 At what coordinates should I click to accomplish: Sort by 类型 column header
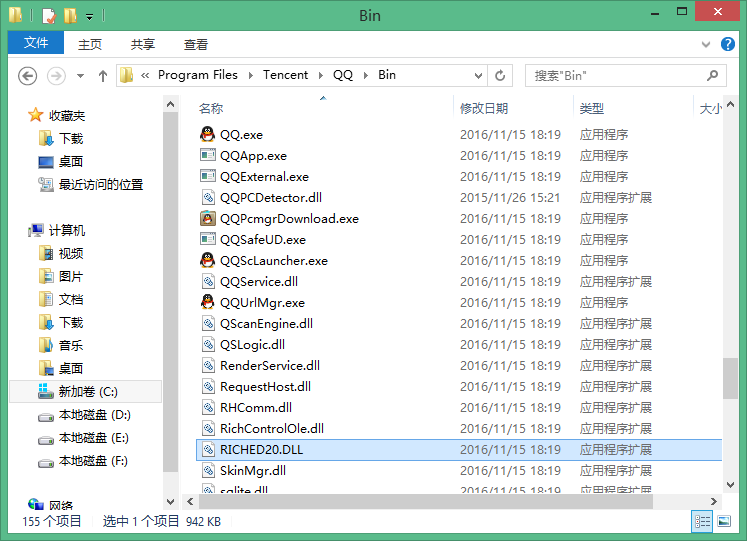(x=633, y=109)
